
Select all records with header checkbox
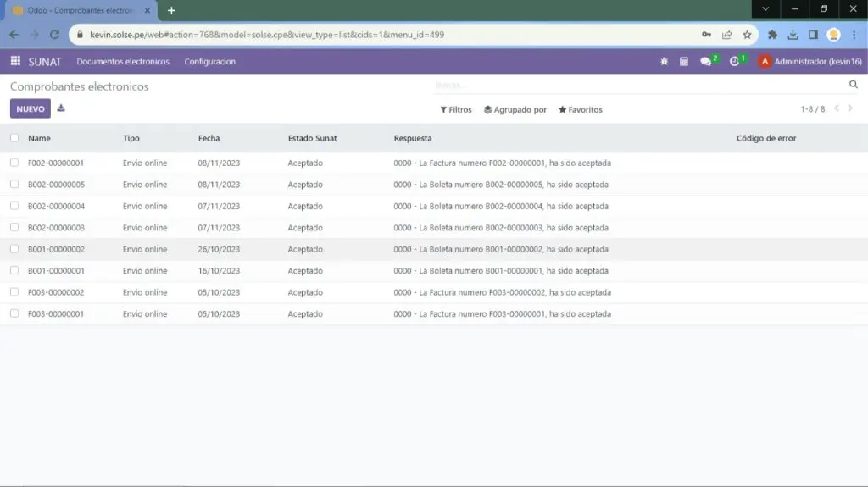tap(14, 138)
